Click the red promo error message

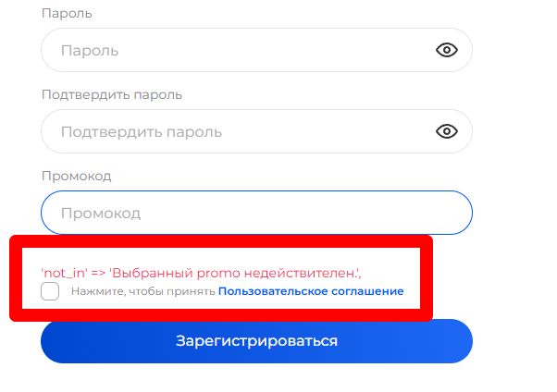(x=201, y=273)
